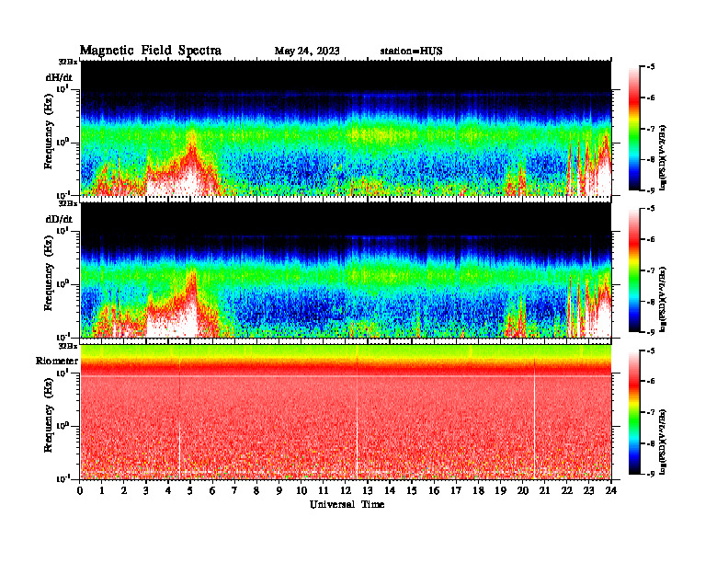This screenshot has width=728, height=563.
Task: Click the x-axis tick label "15"
Action: point(413,490)
